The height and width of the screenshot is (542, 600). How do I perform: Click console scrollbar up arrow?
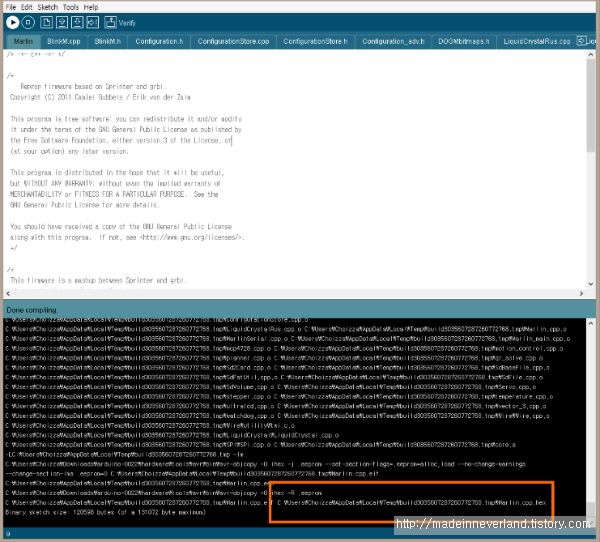click(591, 323)
